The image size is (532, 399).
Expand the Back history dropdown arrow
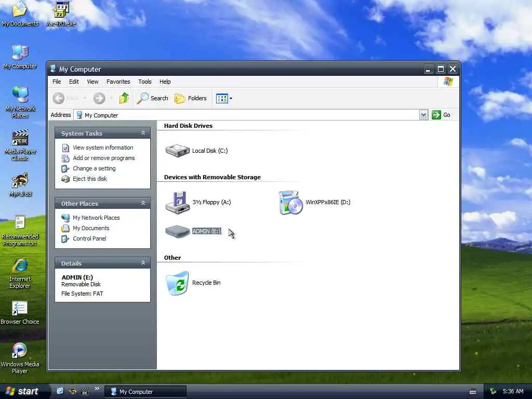(x=85, y=98)
